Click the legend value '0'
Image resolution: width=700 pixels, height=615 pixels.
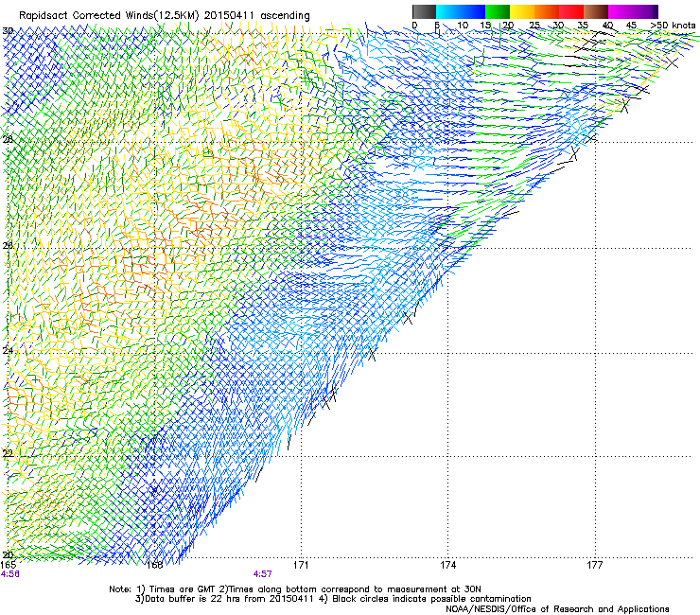[414, 26]
